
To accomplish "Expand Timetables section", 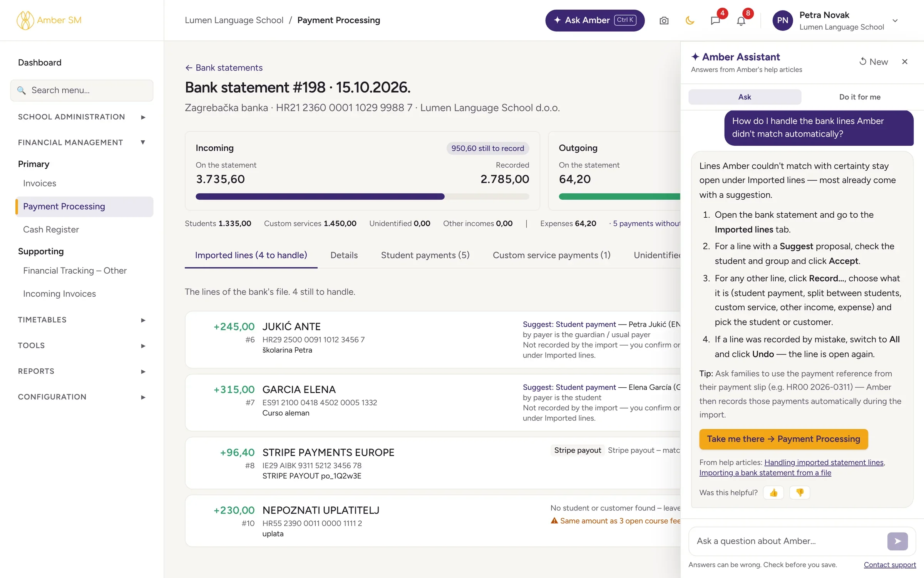I will point(82,320).
